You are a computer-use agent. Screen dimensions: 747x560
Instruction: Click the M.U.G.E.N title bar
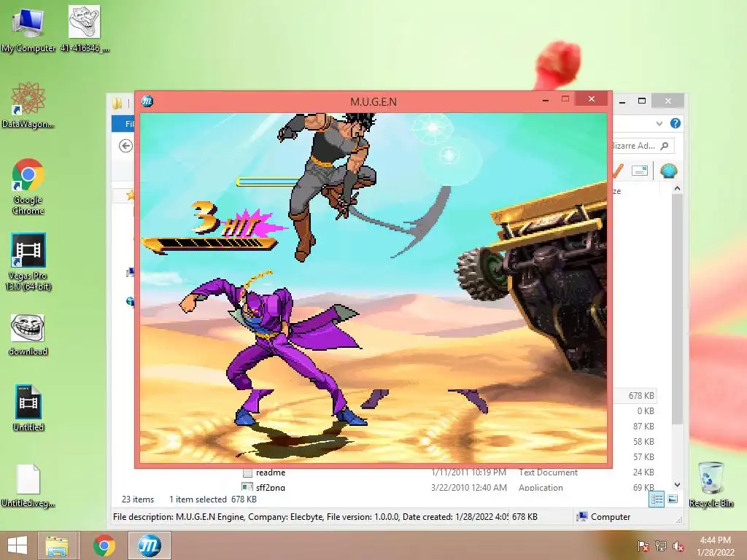(373, 101)
